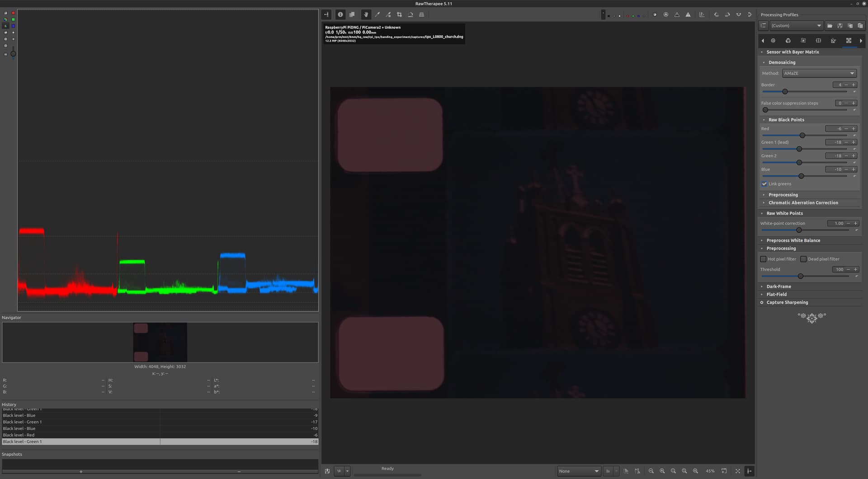Open a processing profile from file
Screen dimensions: 868x479
pos(830,26)
